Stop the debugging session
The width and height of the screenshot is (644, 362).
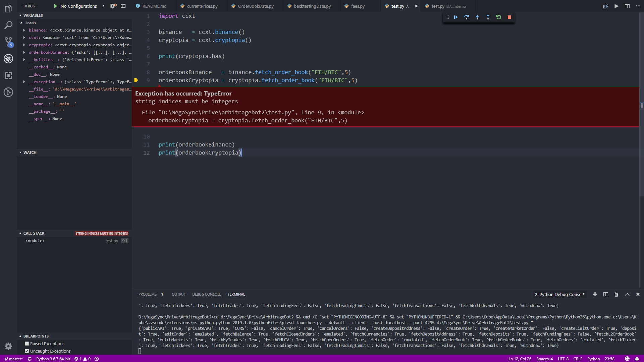pos(509,17)
